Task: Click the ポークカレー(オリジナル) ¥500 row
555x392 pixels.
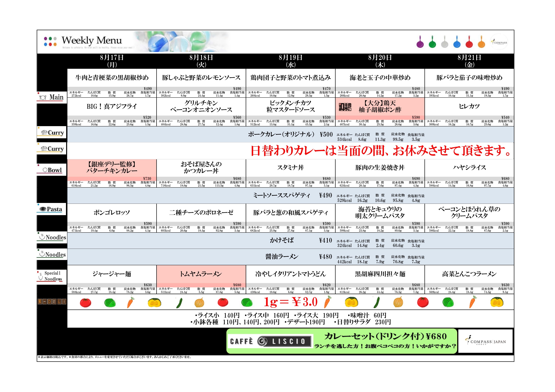Action: (291, 135)
